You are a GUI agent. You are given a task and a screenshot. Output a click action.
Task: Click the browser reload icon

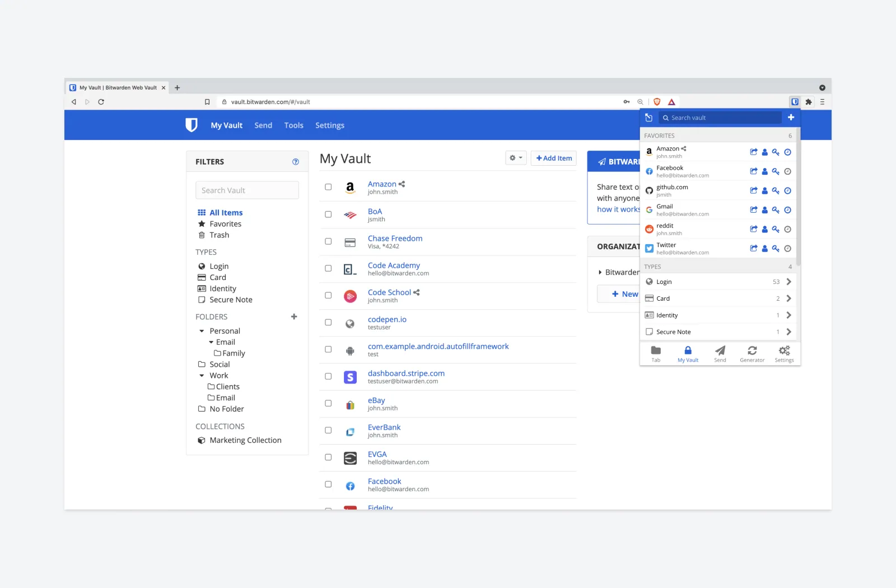(x=101, y=102)
